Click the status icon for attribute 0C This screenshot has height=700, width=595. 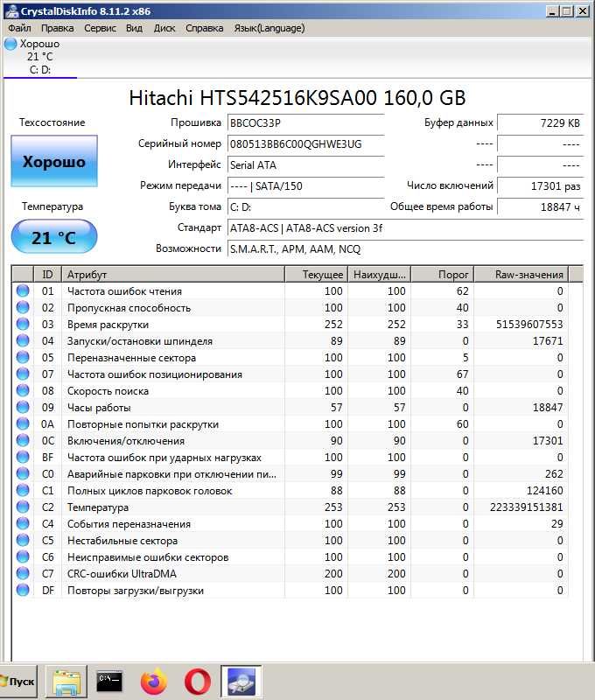click(x=23, y=440)
